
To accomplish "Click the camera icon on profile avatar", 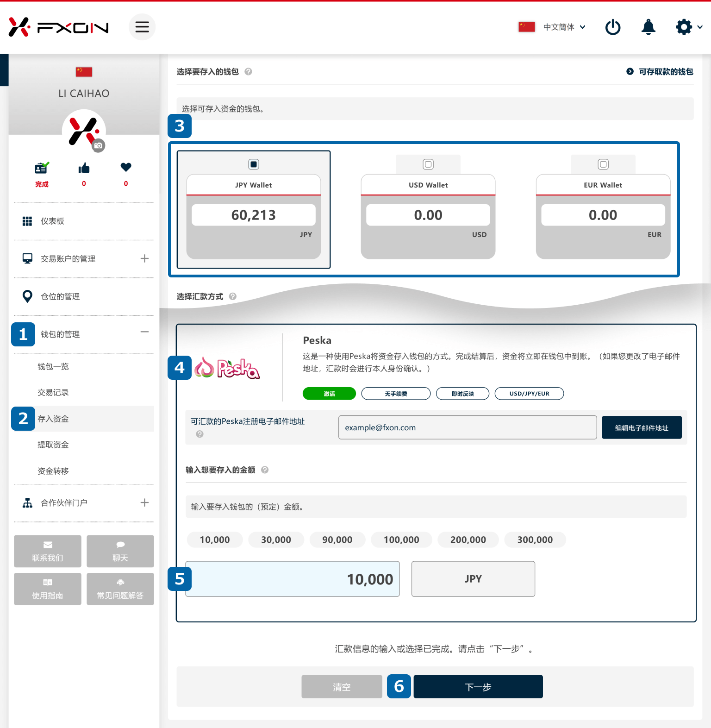I will pyautogui.click(x=98, y=145).
